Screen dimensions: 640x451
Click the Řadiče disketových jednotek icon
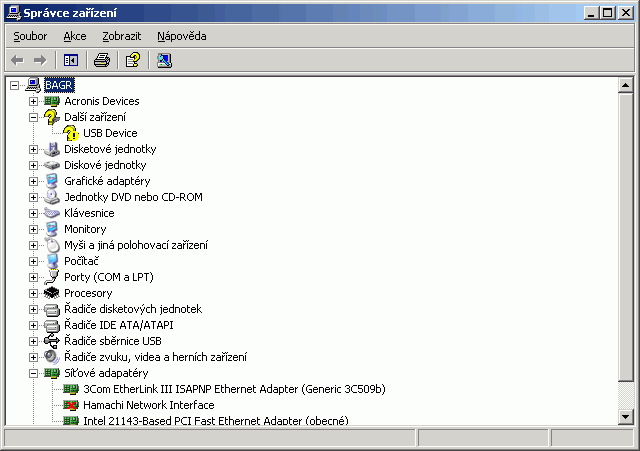(52, 309)
